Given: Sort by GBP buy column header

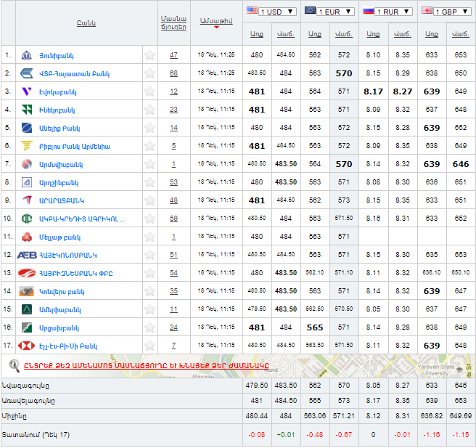Looking at the screenshot, I should coord(432,34).
